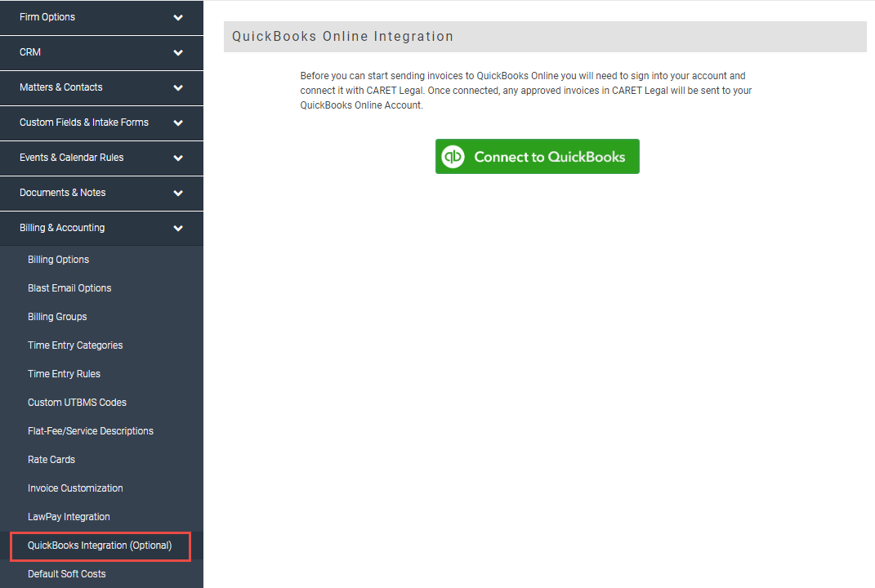Open the CRM section
This screenshot has height=588, width=875.
pyautogui.click(x=101, y=52)
